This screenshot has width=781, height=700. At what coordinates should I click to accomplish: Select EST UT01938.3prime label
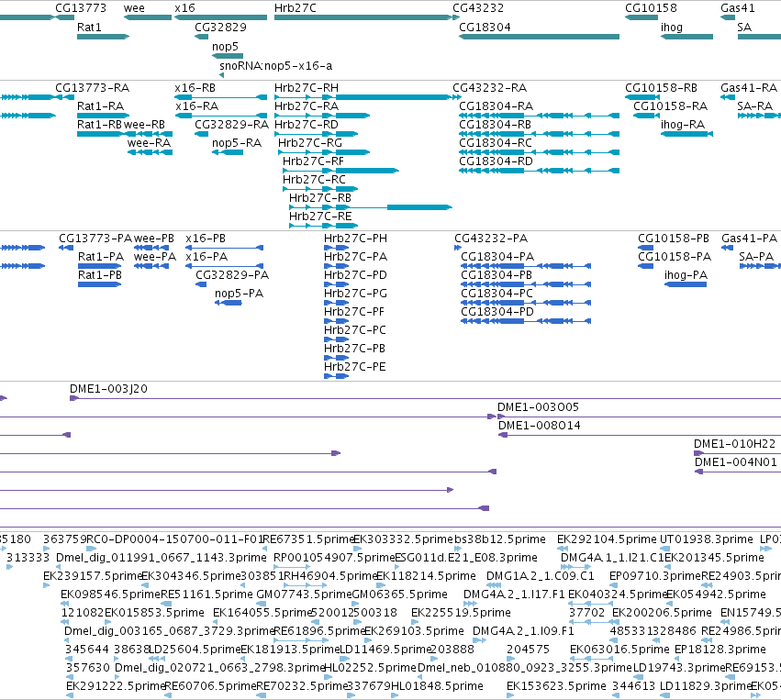[707, 539]
